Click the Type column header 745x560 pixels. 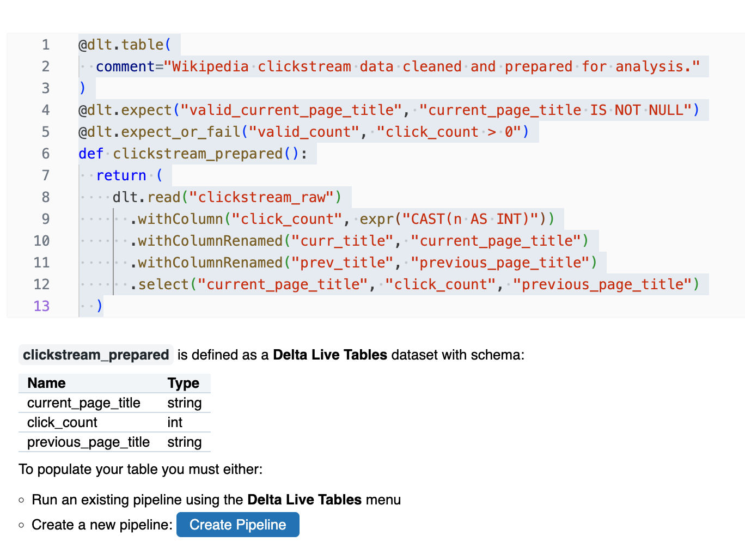pyautogui.click(x=184, y=383)
